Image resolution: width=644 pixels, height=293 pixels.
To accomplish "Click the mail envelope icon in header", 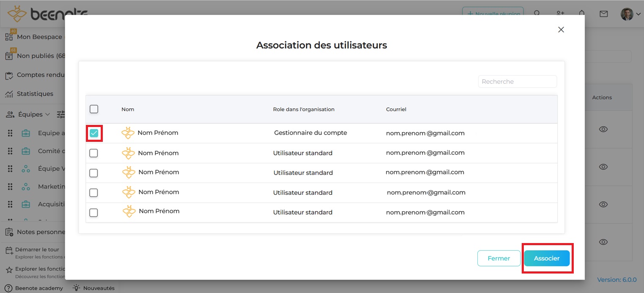I will pyautogui.click(x=603, y=14).
